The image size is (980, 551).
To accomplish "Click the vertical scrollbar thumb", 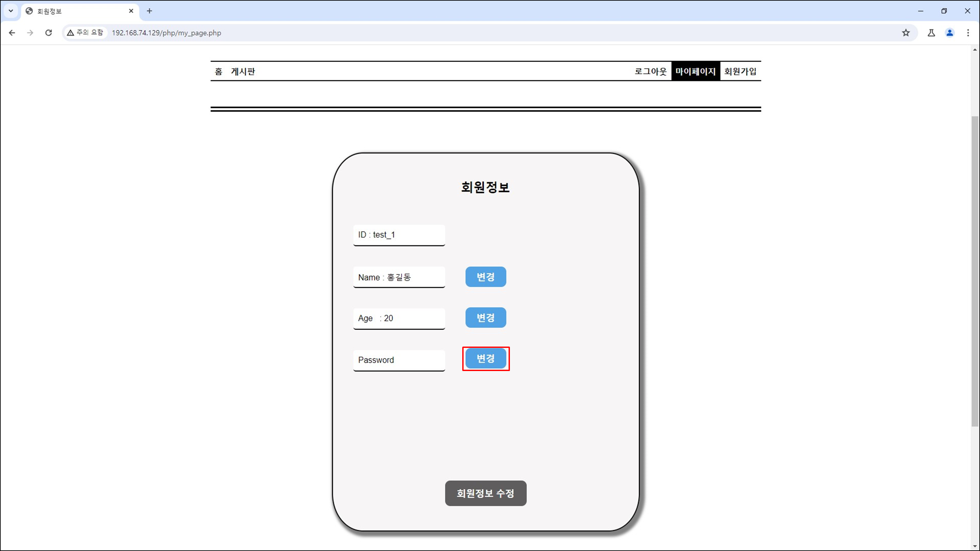I will click(975, 271).
